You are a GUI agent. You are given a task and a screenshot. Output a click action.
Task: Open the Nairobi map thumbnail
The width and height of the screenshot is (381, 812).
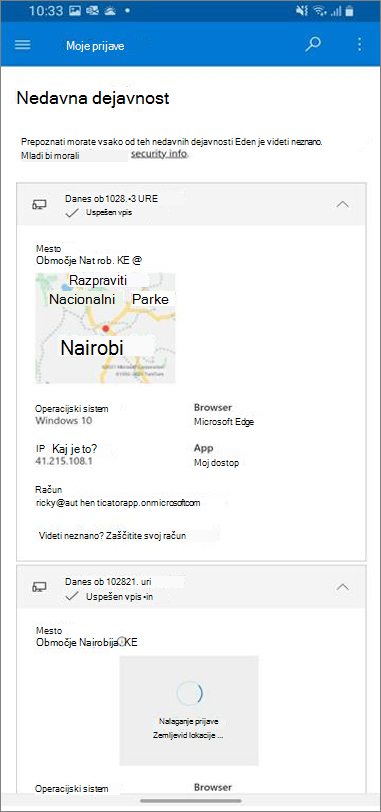point(105,328)
